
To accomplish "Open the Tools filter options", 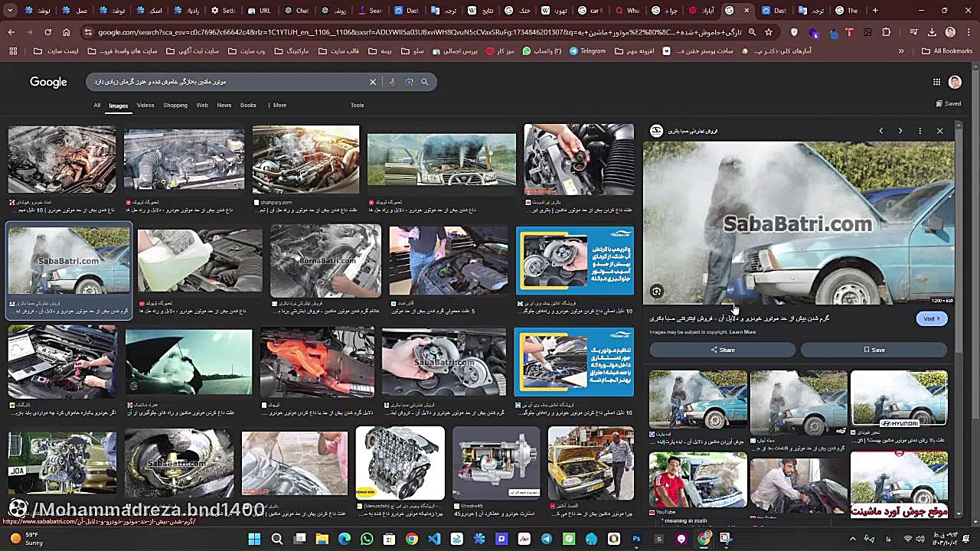I will [x=357, y=105].
